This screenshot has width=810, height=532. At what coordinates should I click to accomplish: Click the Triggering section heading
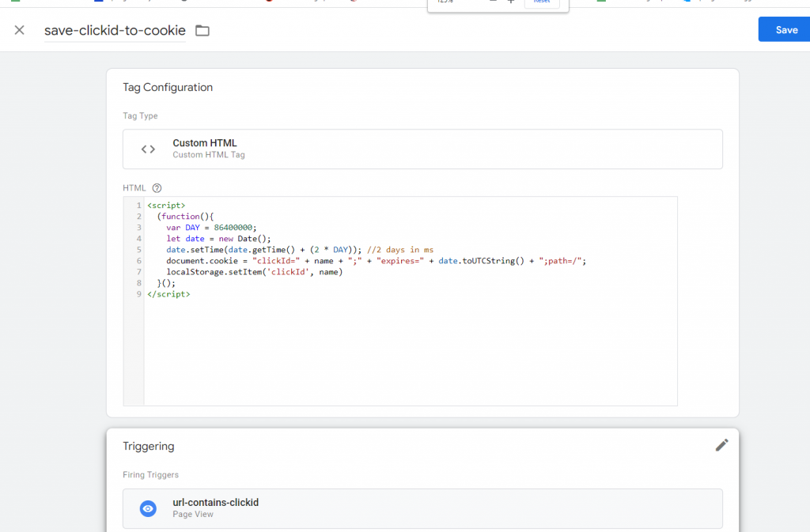point(149,446)
